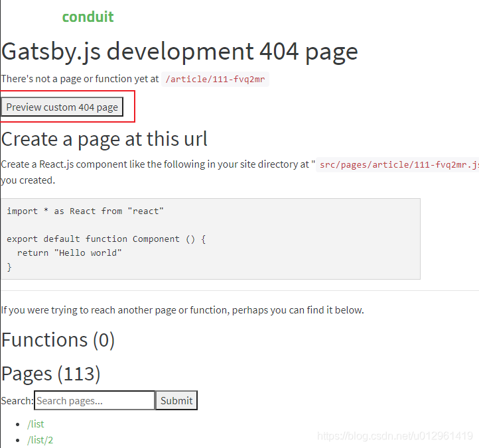
Task: Click the Search: label
Action: (x=17, y=401)
